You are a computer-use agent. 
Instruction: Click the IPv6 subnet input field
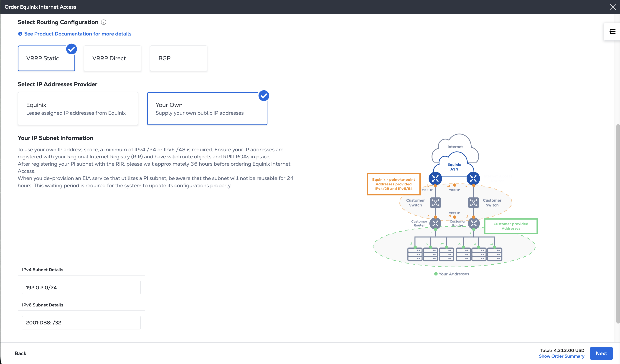click(x=81, y=322)
